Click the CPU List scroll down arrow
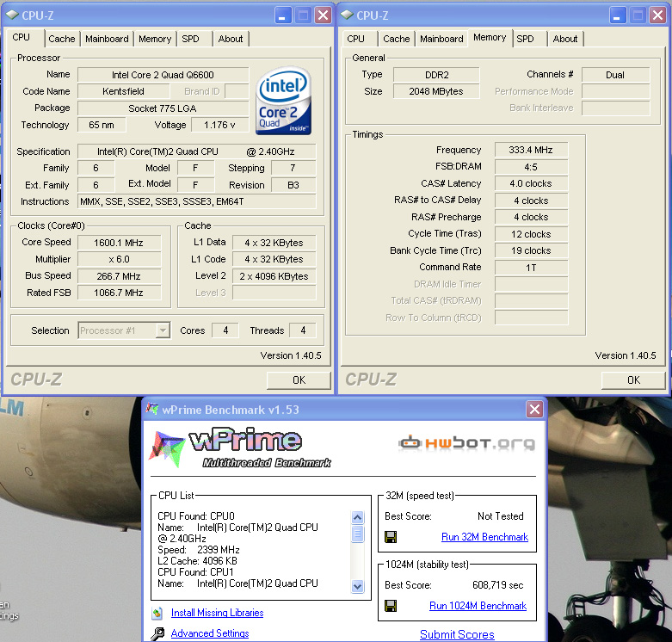 pyautogui.click(x=357, y=586)
